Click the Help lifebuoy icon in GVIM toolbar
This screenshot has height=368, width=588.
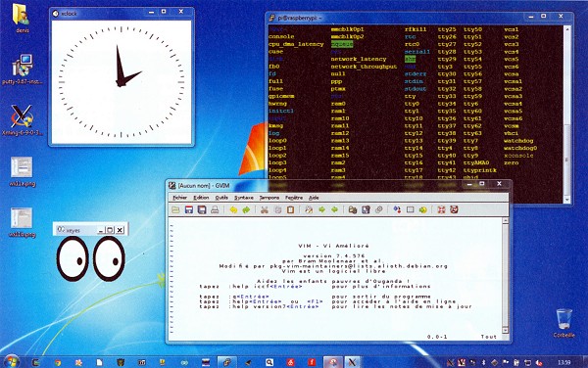click(441, 209)
